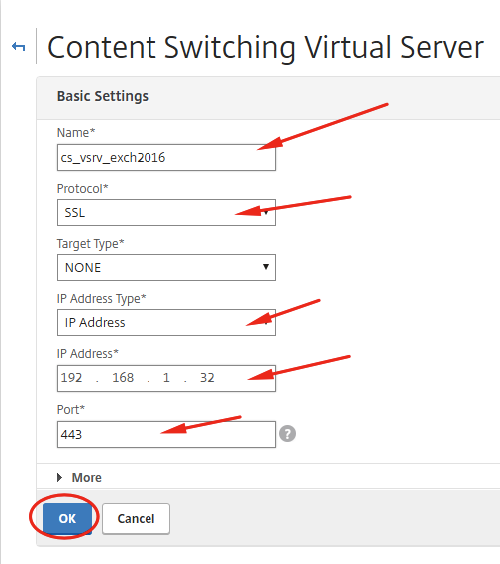This screenshot has width=500, height=564.
Task: Focus the Port field containing 443
Action: pyautogui.click(x=166, y=435)
